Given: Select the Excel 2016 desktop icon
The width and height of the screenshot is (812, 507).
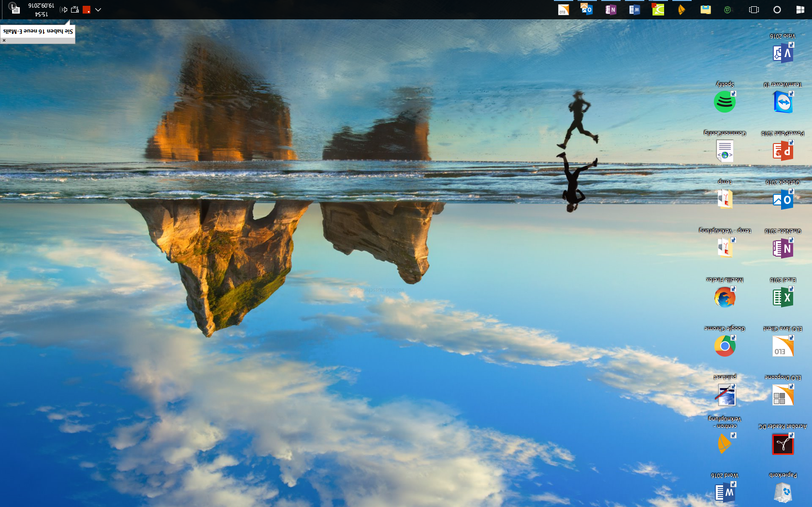Looking at the screenshot, I should 783,297.
